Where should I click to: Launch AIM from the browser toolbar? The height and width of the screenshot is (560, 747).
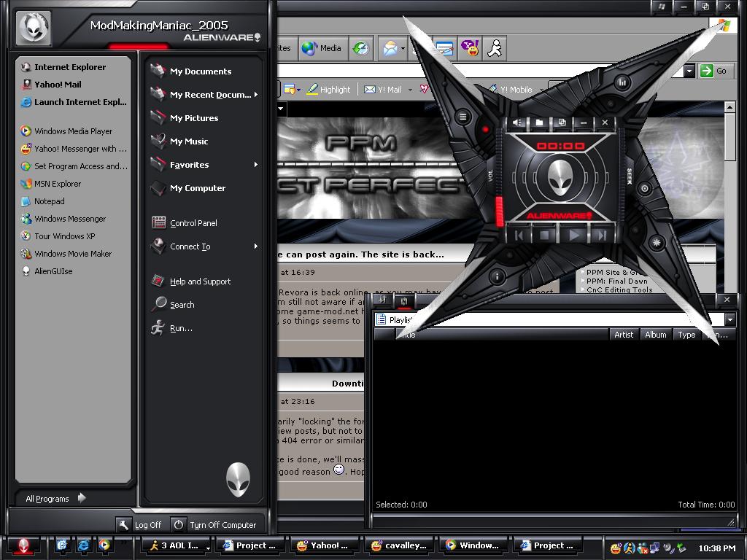(495, 48)
